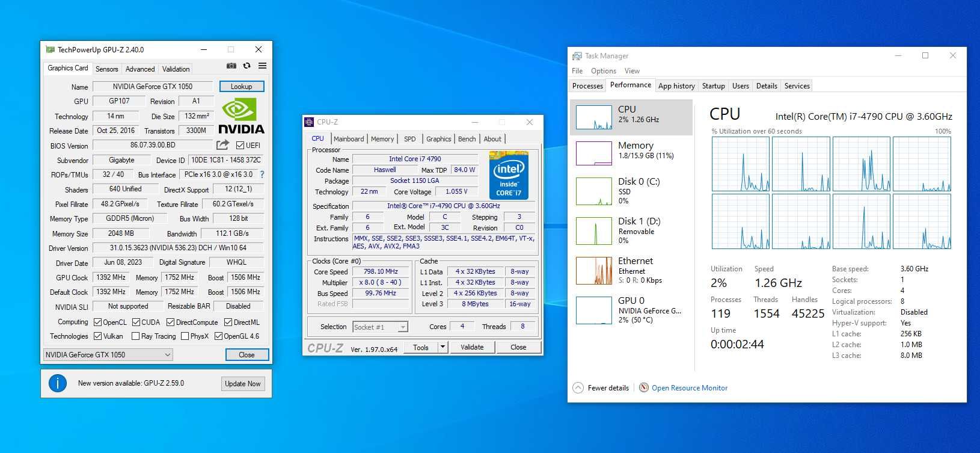Open the NVIDIA GeForce GTX 1050 dropdown

coord(108,354)
